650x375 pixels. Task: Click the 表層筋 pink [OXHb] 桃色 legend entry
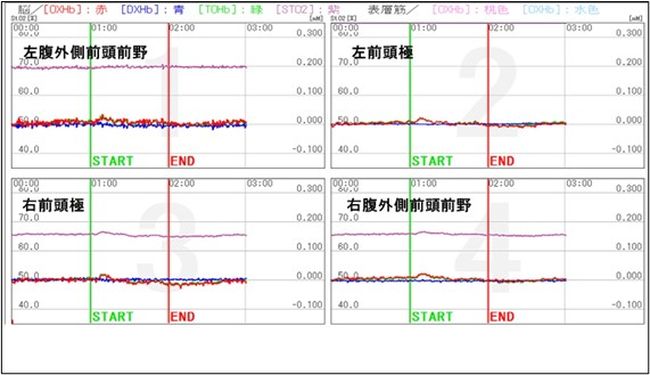click(x=470, y=10)
